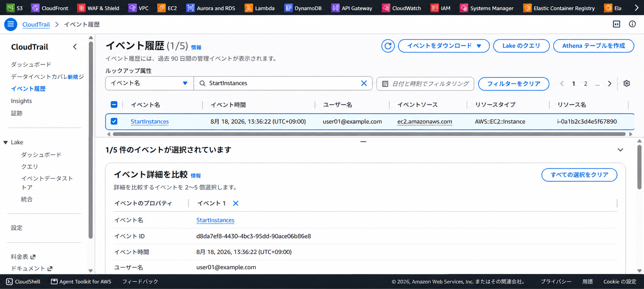This screenshot has height=289, width=644.
Task: Open Lake クエリ in the sidebar
Action: click(x=30, y=167)
